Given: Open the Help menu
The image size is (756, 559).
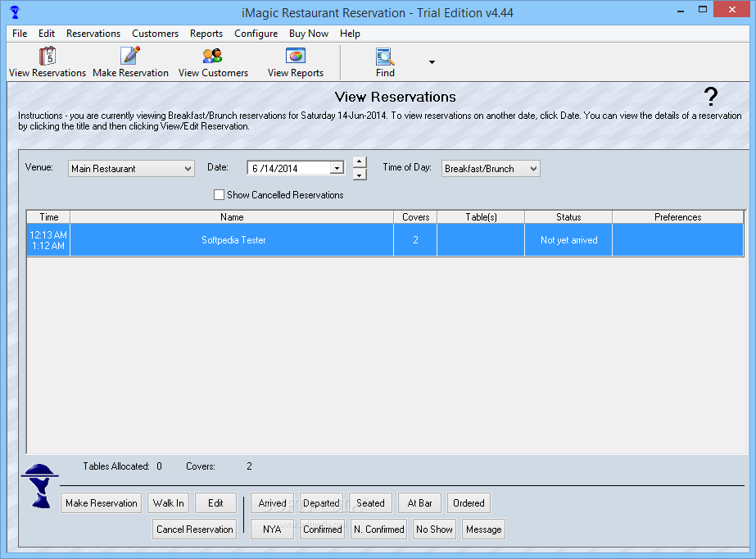Looking at the screenshot, I should pos(350,34).
